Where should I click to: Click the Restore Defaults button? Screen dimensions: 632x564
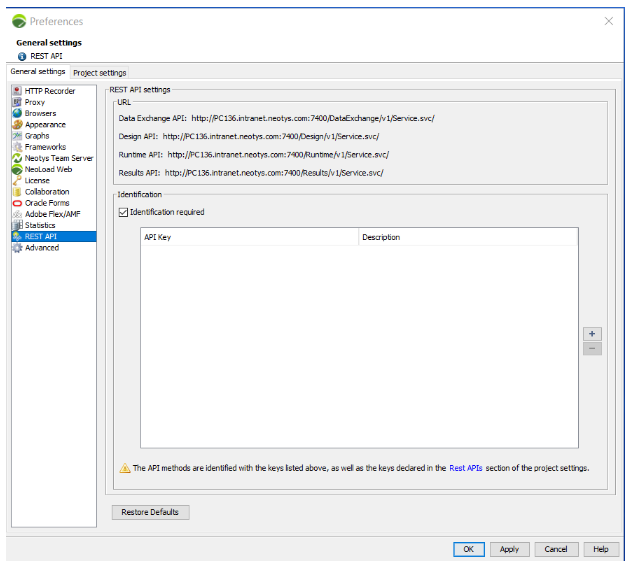tap(150, 512)
